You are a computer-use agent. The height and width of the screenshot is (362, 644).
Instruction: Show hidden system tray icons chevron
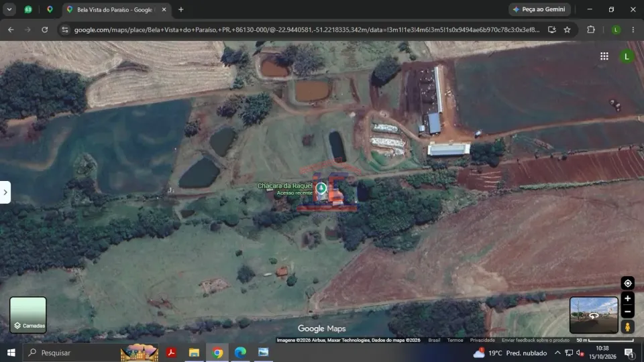(x=557, y=353)
